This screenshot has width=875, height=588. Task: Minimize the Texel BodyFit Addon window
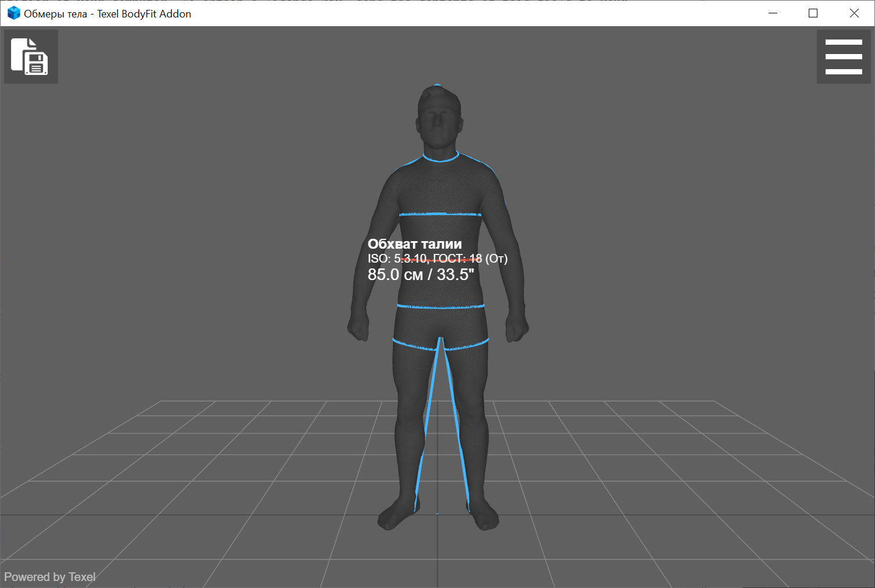[773, 13]
